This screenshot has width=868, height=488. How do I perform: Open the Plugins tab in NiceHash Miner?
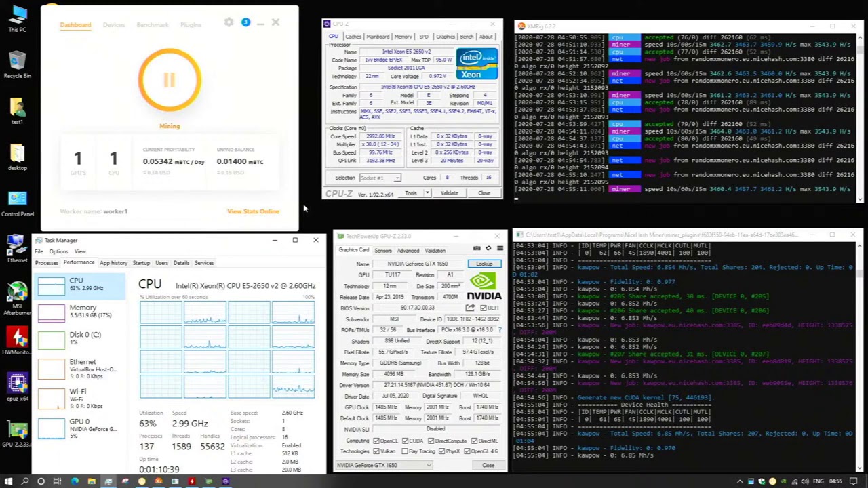point(191,25)
